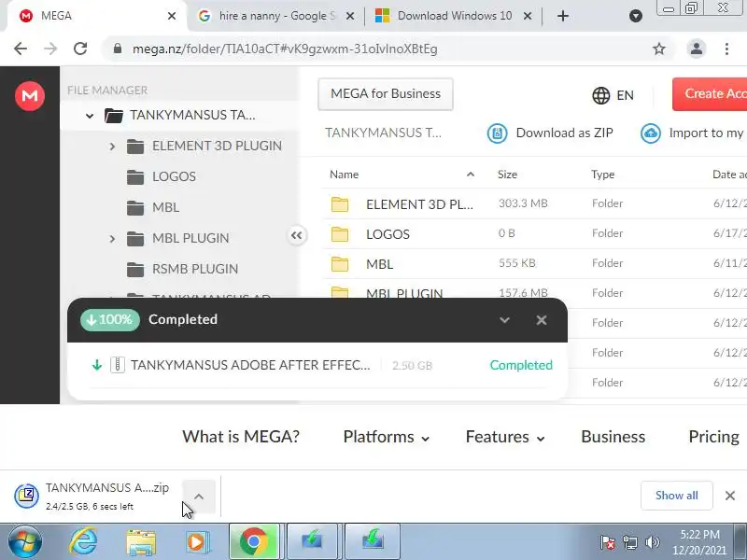Toggle Name sort direction arrow

[x=471, y=175]
